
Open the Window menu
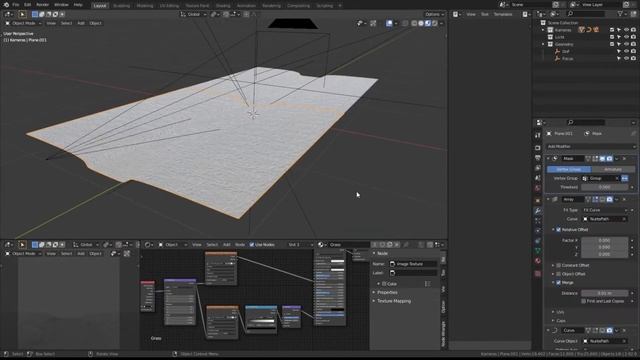(x=61, y=5)
